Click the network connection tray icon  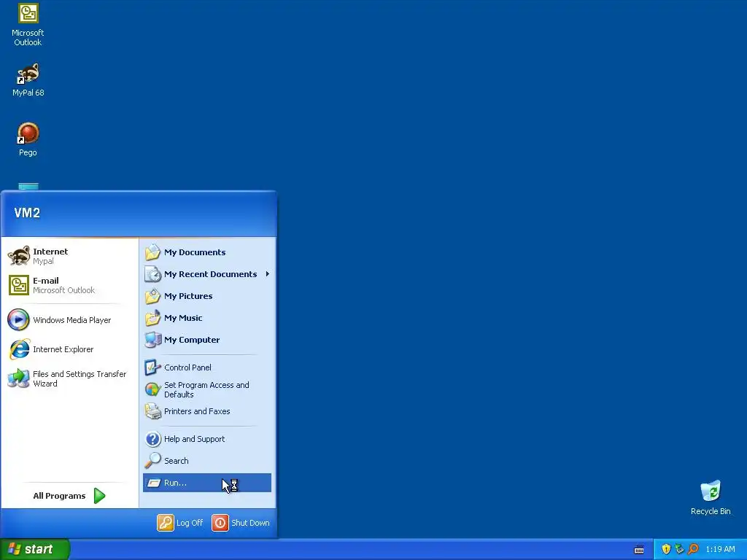[679, 549]
